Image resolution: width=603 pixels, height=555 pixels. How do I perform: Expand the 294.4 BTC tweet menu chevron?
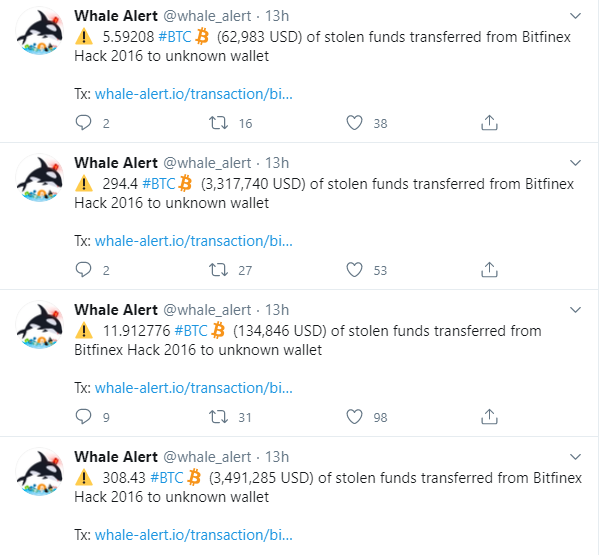[574, 162]
